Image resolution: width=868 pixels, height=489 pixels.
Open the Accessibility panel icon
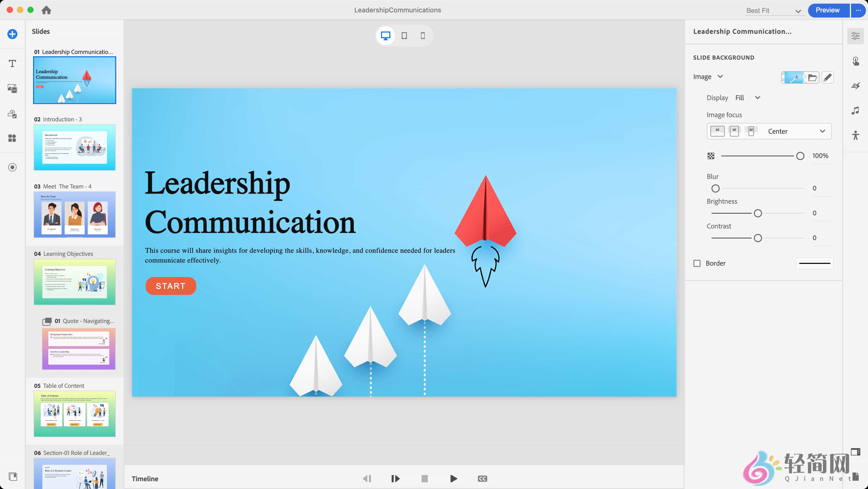click(x=856, y=135)
